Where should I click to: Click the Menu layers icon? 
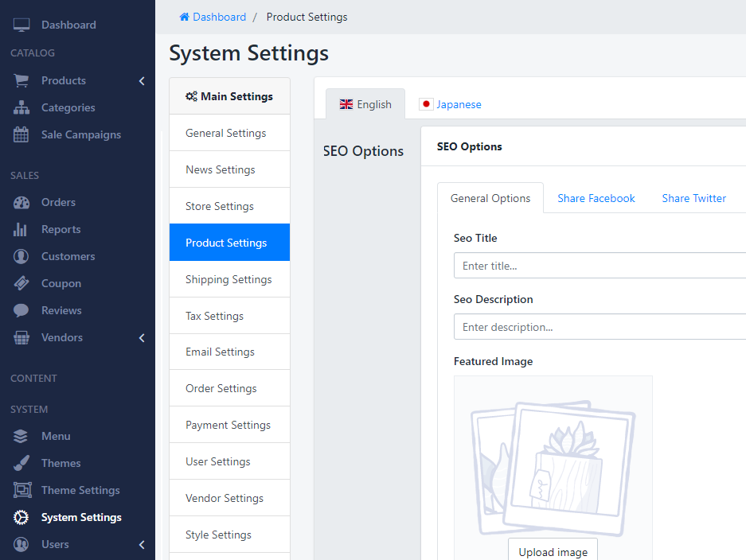click(x=21, y=436)
